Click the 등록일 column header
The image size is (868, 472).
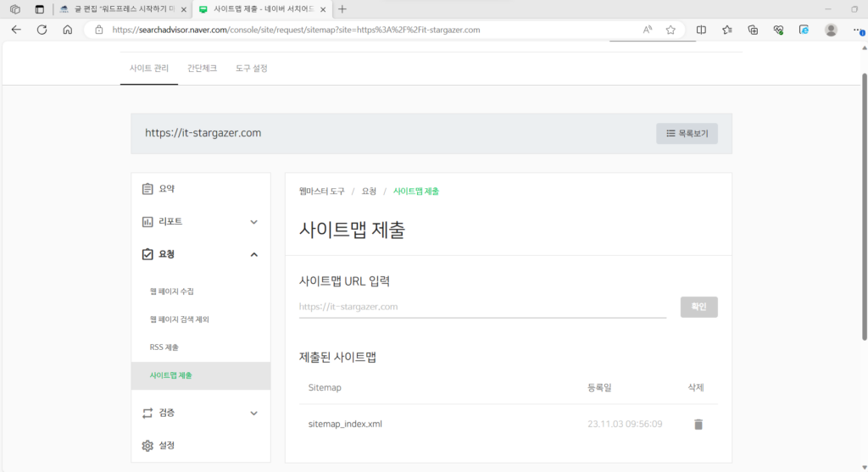[x=599, y=388]
